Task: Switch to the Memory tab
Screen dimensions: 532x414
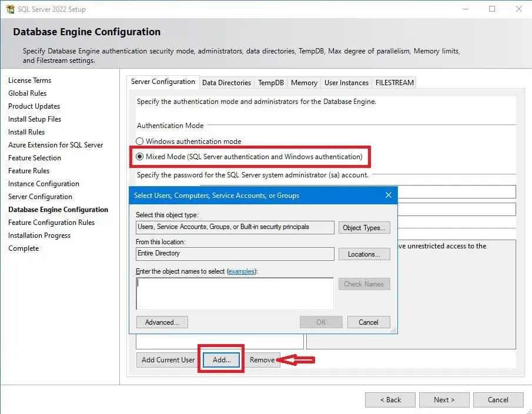Action: pos(304,82)
